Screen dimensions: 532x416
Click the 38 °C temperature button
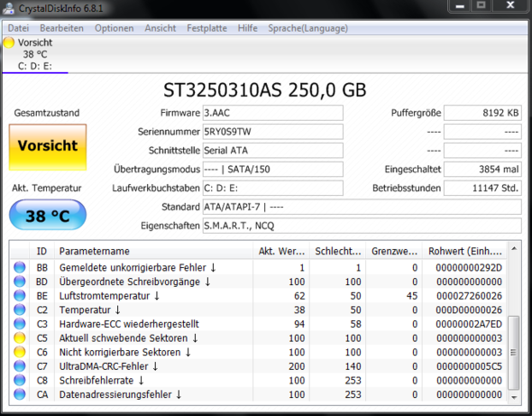pos(48,215)
